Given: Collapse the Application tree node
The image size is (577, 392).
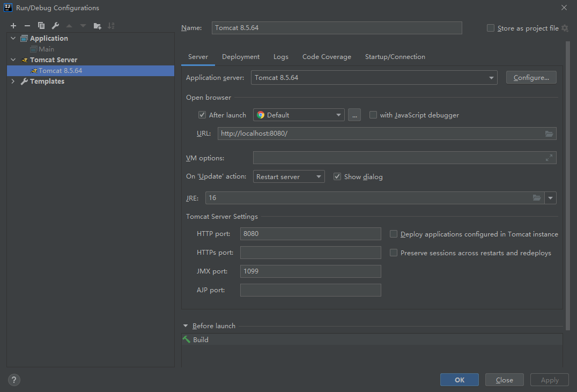Looking at the screenshot, I should click(x=13, y=38).
